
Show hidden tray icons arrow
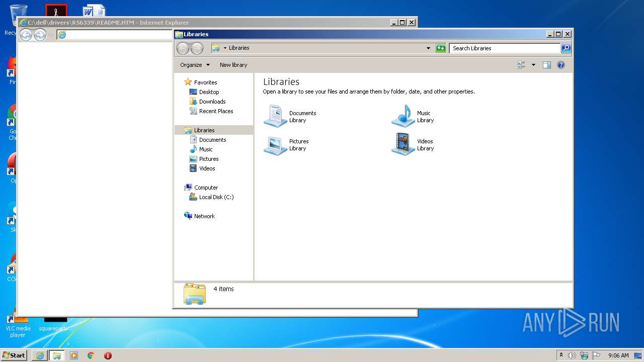point(561,355)
